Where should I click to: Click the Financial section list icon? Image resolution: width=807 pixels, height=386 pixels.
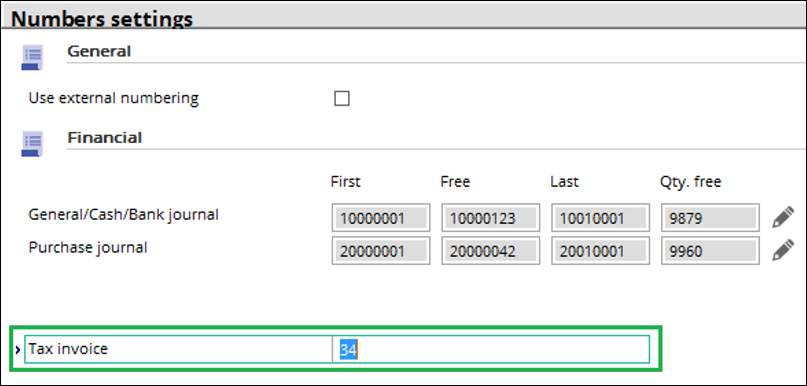pyautogui.click(x=32, y=144)
